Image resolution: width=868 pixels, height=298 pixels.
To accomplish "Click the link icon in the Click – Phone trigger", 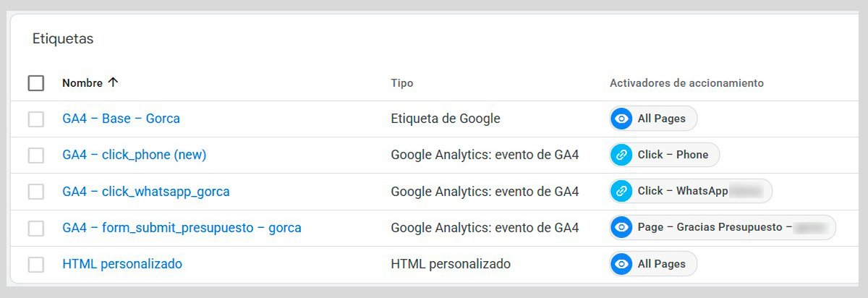I will tap(621, 155).
